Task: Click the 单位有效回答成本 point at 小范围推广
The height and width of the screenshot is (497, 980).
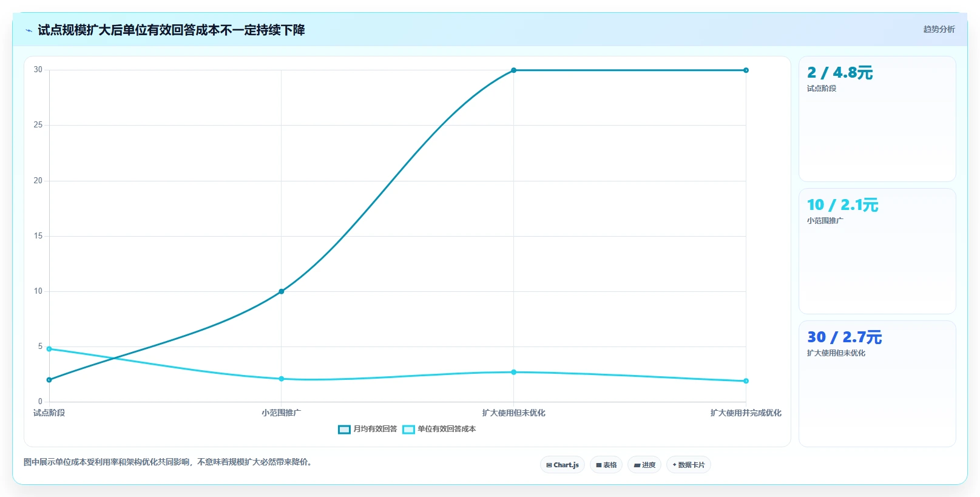Action: click(x=282, y=379)
